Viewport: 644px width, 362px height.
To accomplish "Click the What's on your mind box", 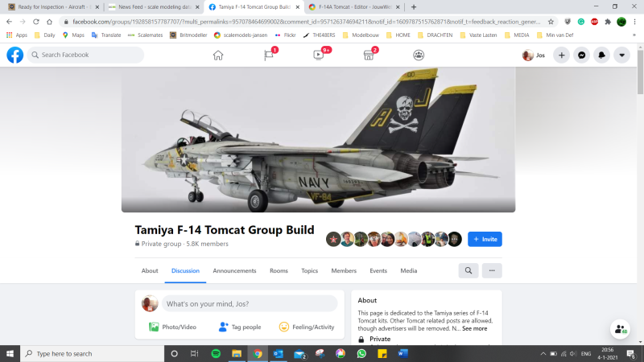I will point(250,304).
